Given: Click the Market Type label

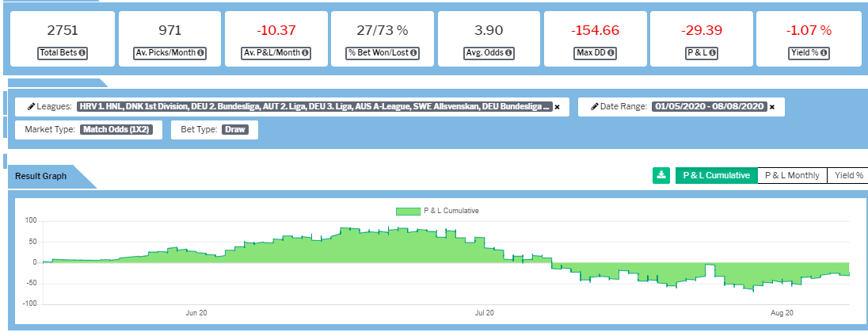Looking at the screenshot, I should tap(50, 130).
